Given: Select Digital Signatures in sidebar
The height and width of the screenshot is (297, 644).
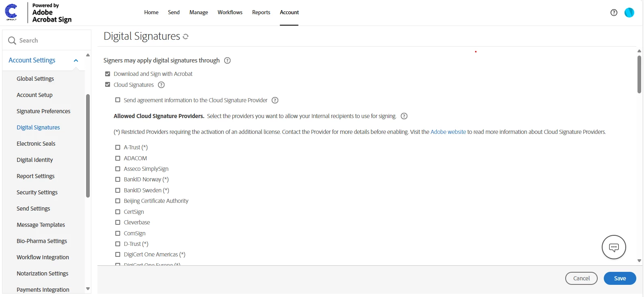Looking at the screenshot, I should tap(38, 127).
